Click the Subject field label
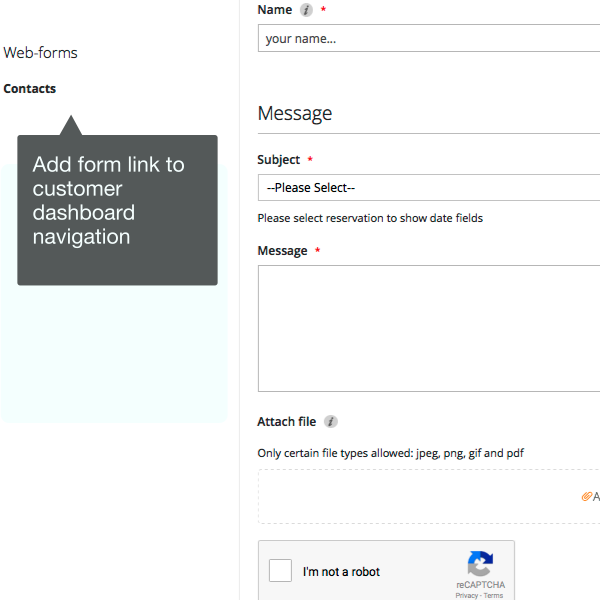This screenshot has height=600, width=600. click(x=278, y=160)
